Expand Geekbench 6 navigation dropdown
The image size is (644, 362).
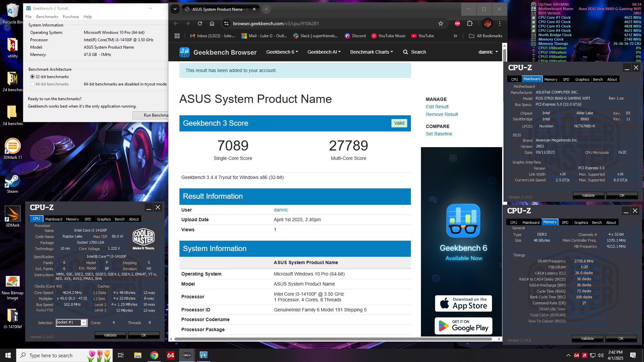tap(282, 52)
